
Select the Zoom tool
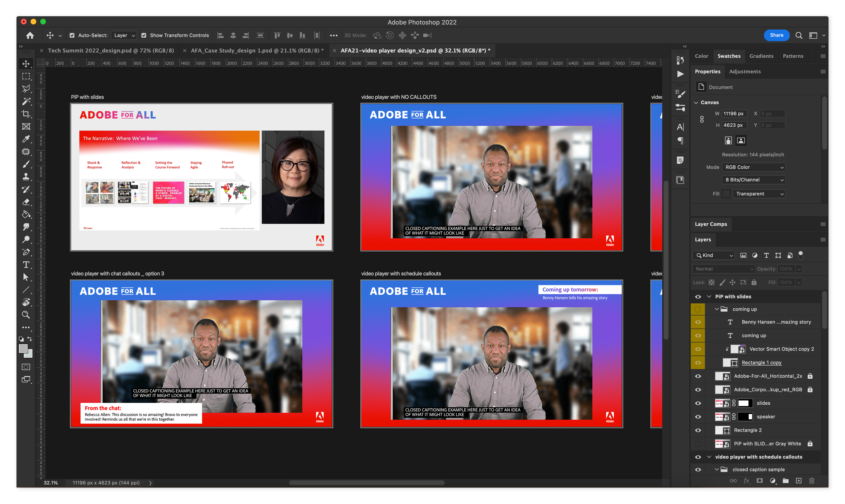(26, 315)
